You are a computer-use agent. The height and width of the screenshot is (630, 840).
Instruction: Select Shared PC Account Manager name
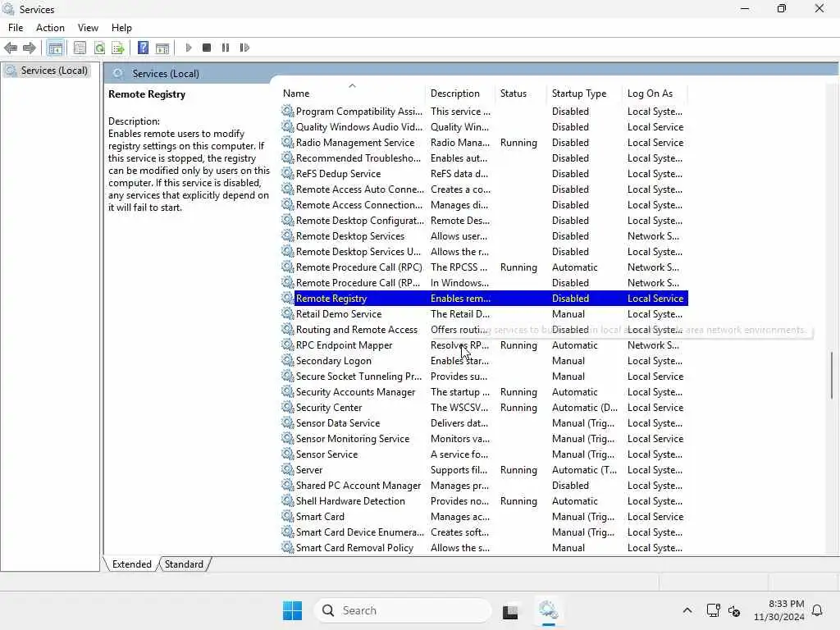point(358,486)
